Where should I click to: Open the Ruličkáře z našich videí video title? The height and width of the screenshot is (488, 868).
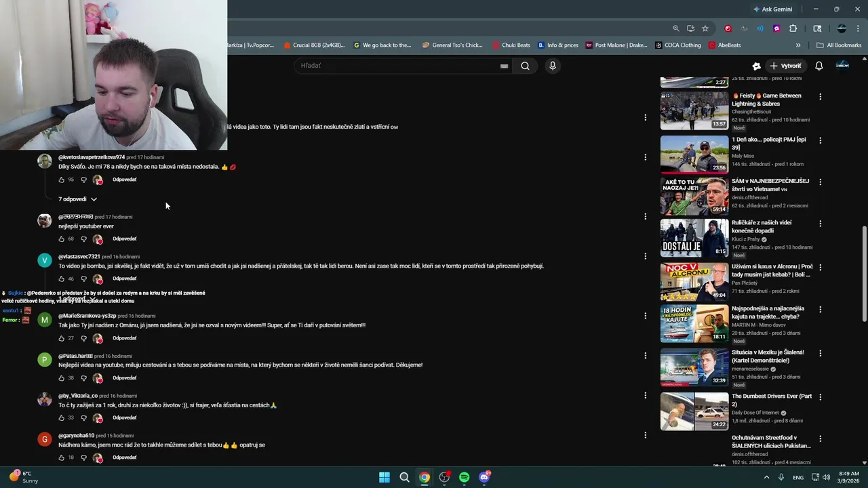pyautogui.click(x=762, y=226)
